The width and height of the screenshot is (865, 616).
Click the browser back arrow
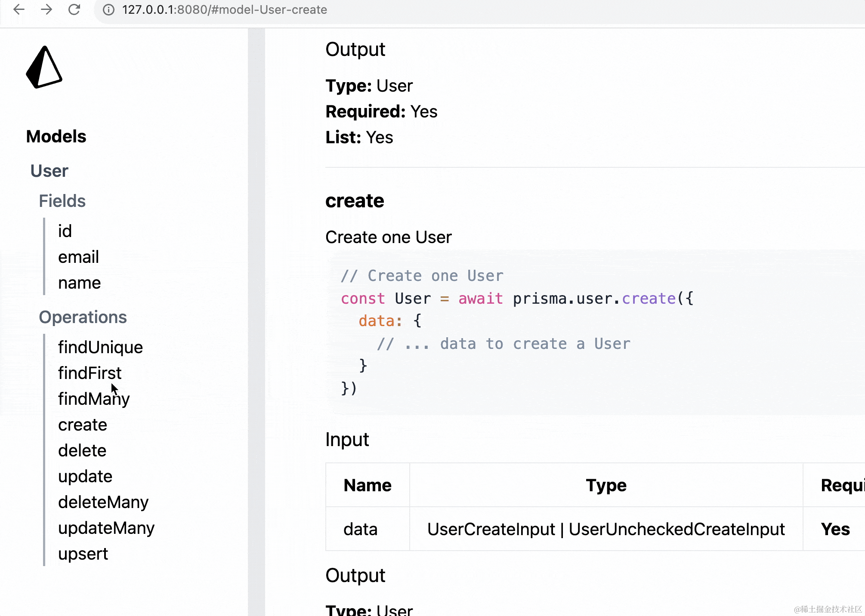[19, 9]
